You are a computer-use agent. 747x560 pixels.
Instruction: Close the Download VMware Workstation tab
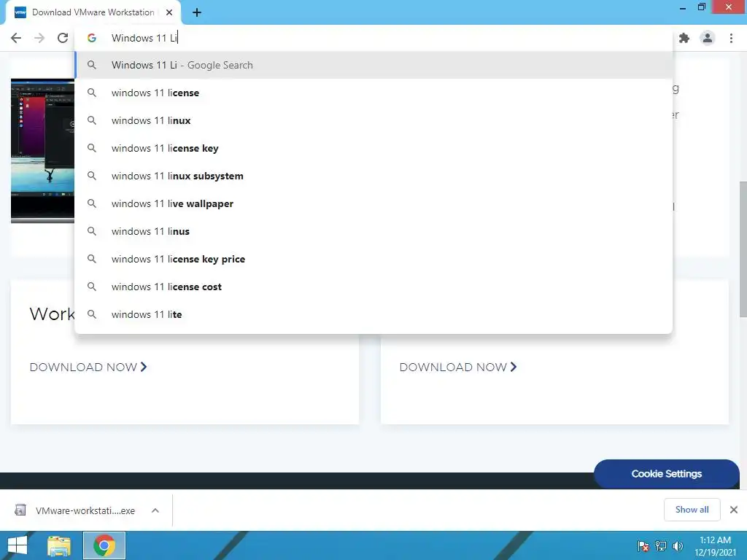[x=169, y=12]
